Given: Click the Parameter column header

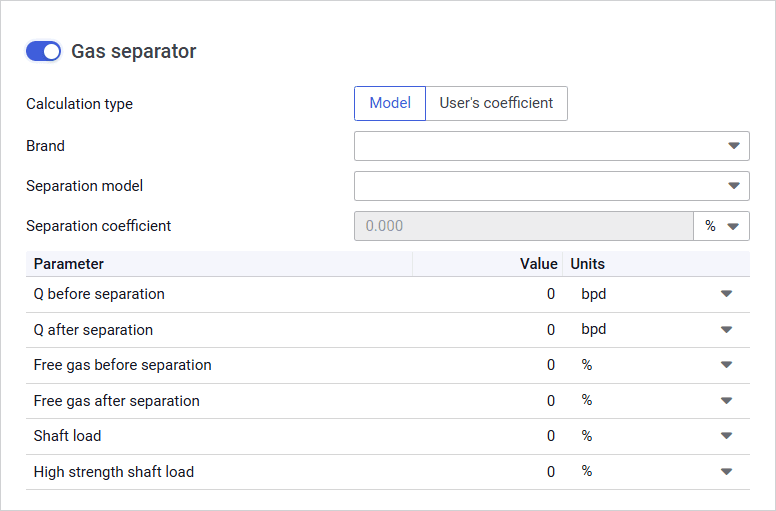Looking at the screenshot, I should tap(69, 264).
